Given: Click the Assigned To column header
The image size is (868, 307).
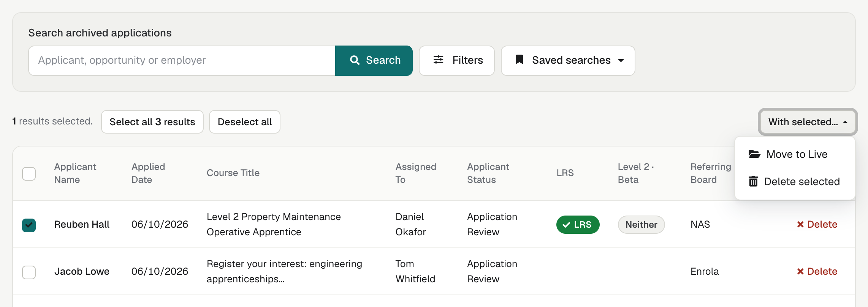Looking at the screenshot, I should pos(416,173).
